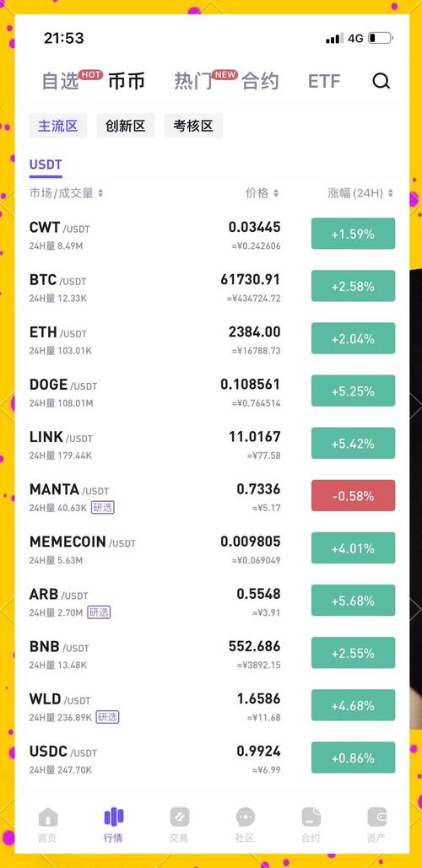Viewport: 422px width, 868px height.
Task: Open 行情 market icon in bottom bar
Action: click(x=114, y=817)
